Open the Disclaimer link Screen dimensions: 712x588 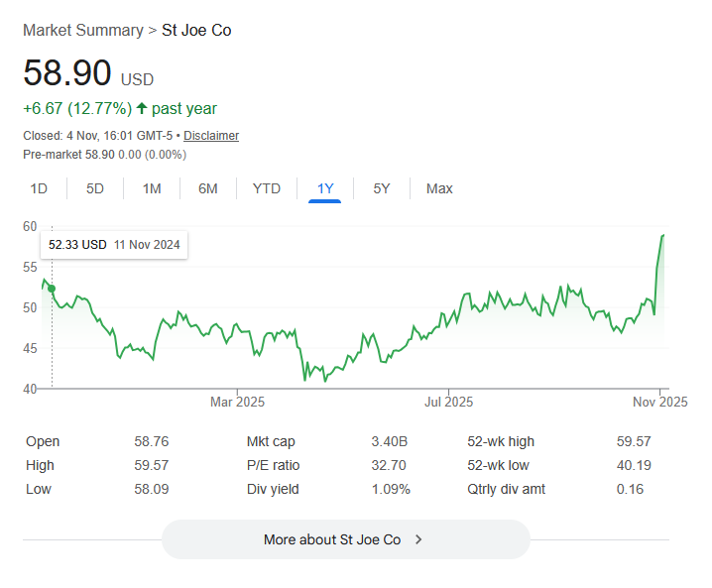tap(211, 136)
